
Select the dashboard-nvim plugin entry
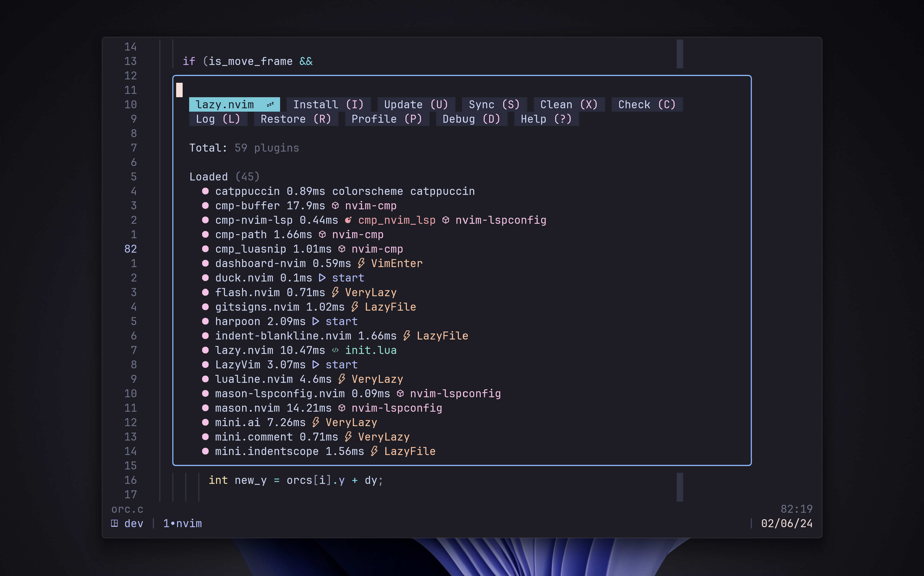(x=261, y=263)
